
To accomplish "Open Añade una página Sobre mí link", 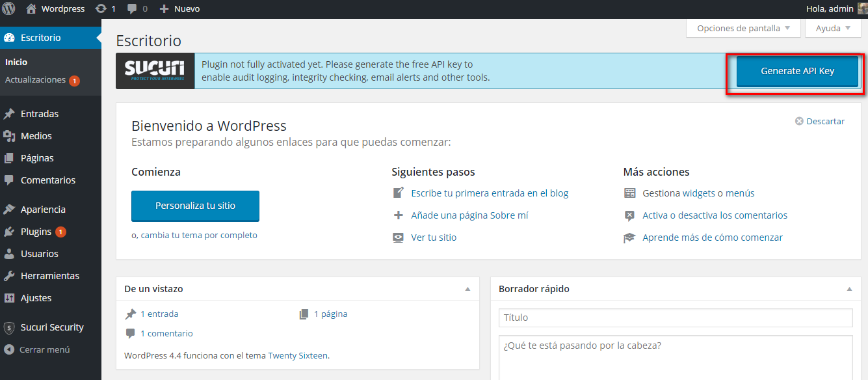I will coord(469,215).
